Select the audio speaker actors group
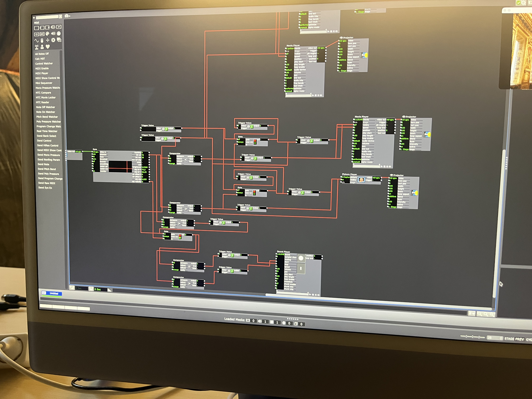 [53, 33]
